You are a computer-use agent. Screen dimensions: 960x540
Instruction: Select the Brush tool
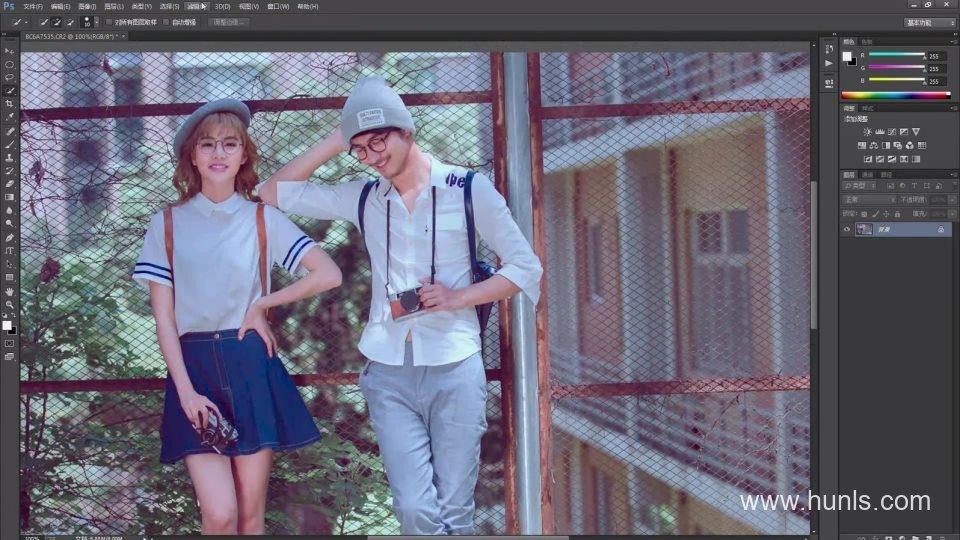[9, 145]
